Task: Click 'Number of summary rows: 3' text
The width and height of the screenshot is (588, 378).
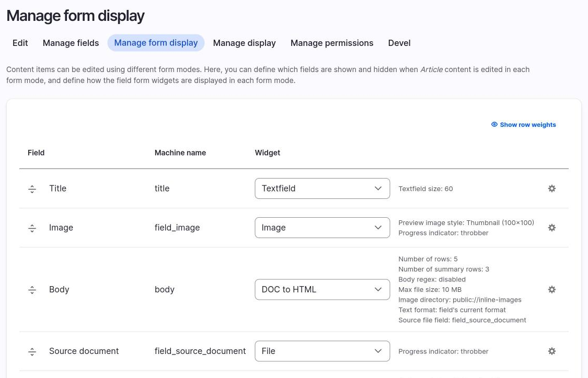Action: [x=444, y=269]
